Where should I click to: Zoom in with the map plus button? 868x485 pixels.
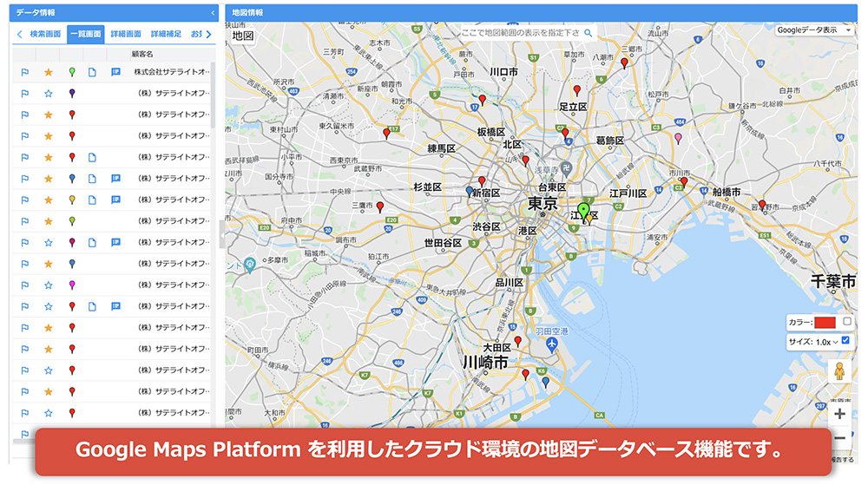tap(839, 414)
